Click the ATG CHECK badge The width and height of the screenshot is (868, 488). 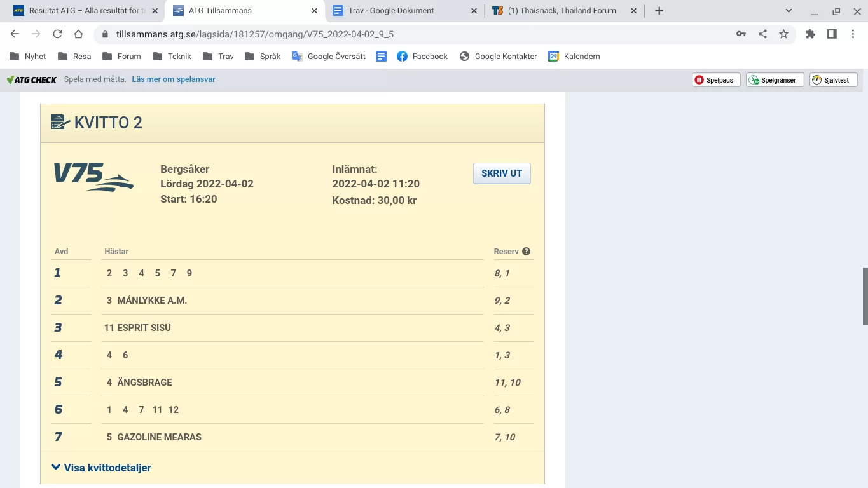[x=31, y=79]
